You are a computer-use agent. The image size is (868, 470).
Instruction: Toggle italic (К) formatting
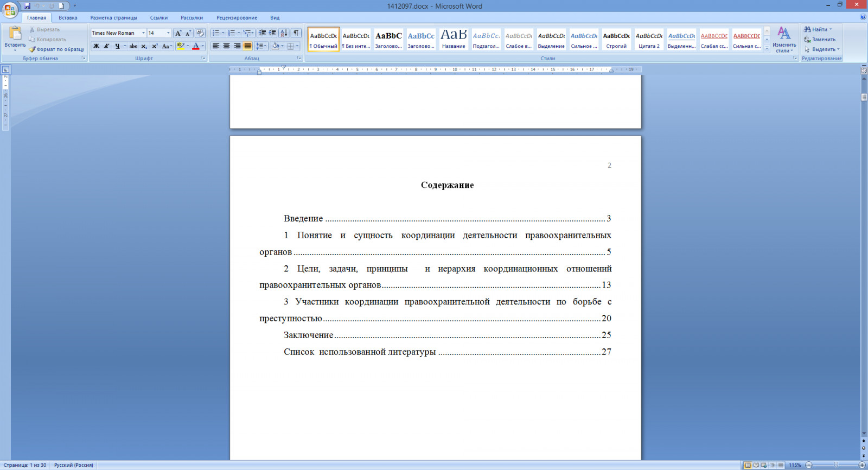pos(106,46)
